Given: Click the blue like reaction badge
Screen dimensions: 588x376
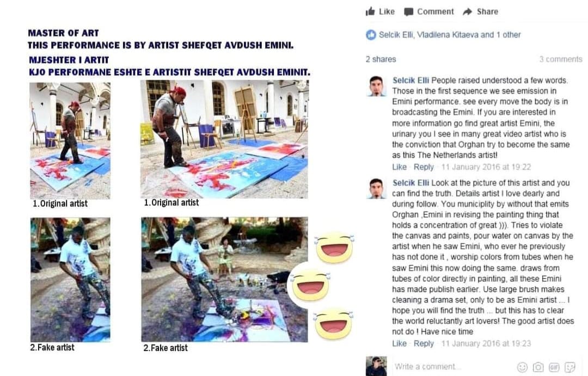Looking at the screenshot, I should tap(371, 35).
